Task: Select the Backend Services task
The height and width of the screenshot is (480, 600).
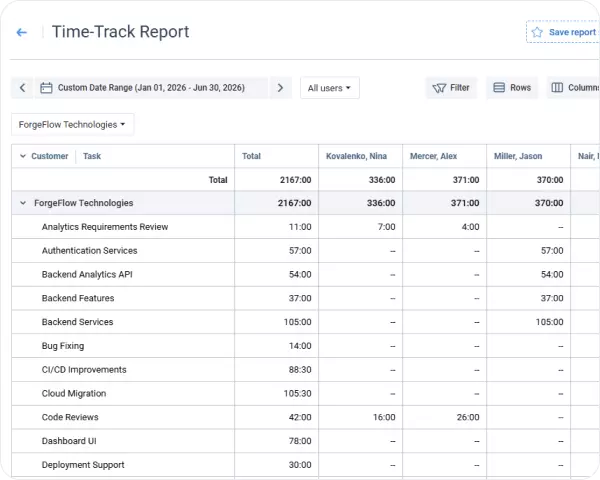Action: point(78,322)
